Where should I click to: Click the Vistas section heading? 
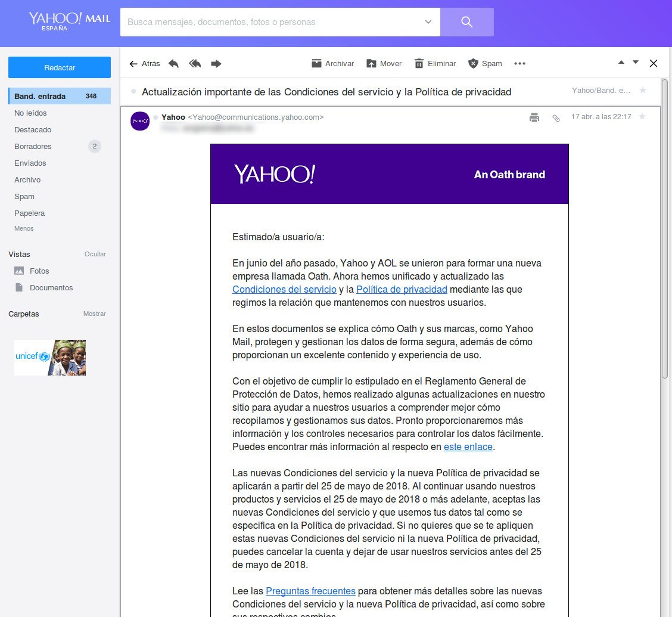coord(19,255)
